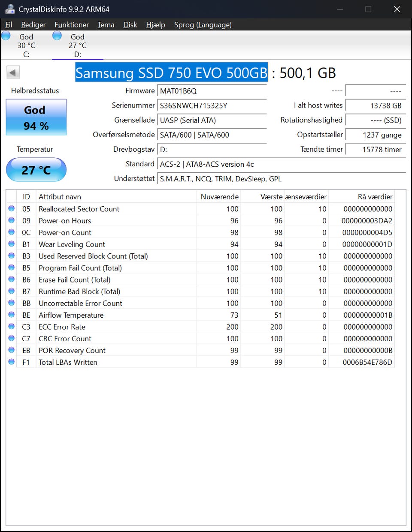Click the power-on count value 1237 gange
The width and height of the screenshot is (412, 532).
(x=376, y=135)
